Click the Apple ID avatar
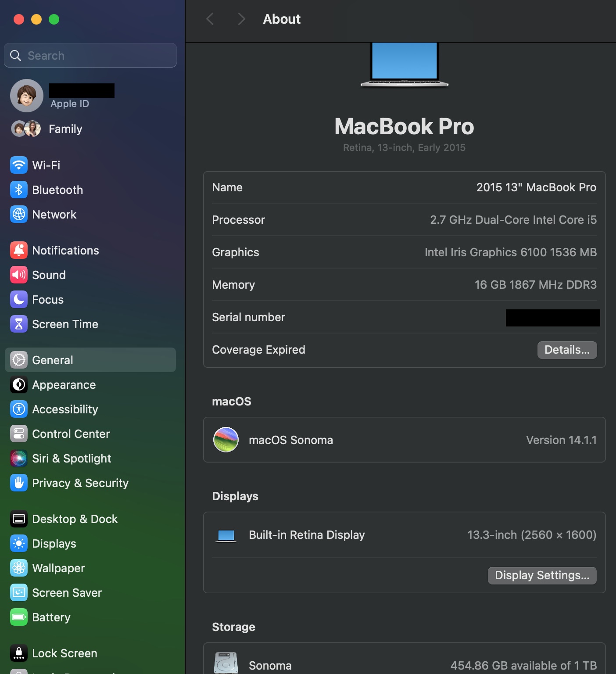The height and width of the screenshot is (674, 616). click(27, 96)
